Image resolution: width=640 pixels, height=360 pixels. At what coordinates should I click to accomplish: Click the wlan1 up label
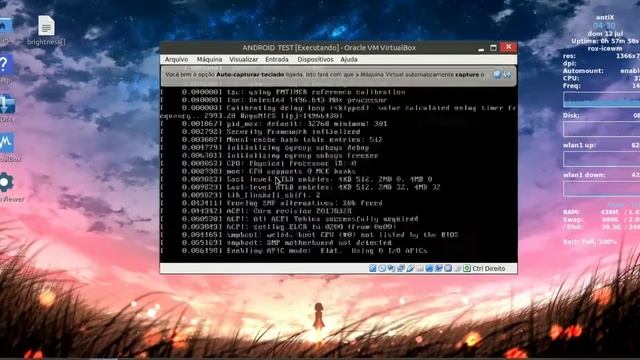coord(580,145)
